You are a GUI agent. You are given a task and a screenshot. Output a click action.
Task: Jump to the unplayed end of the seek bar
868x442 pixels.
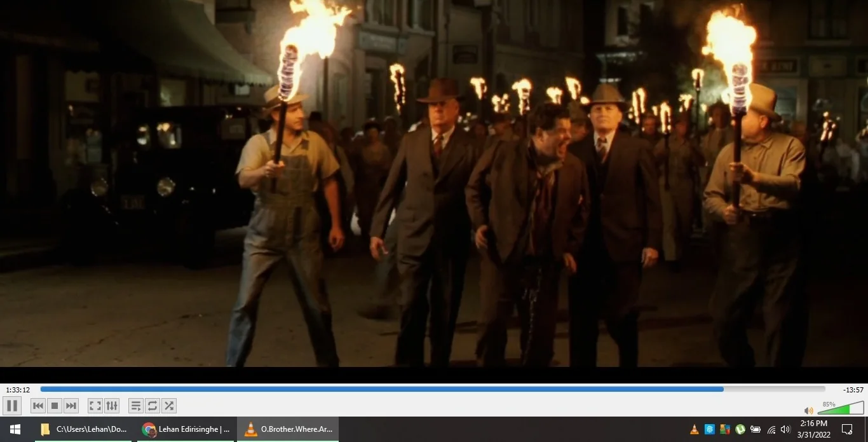pos(774,389)
